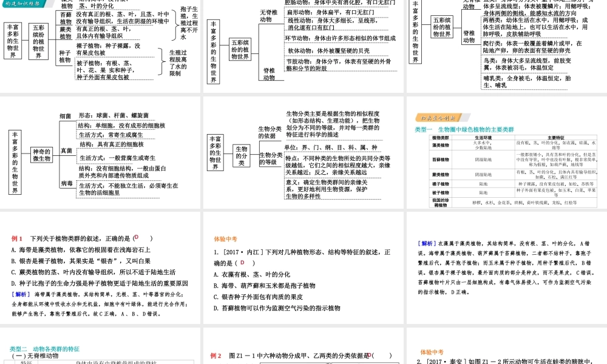Click option B 海带、葫芦藓和玉米都是孢子植物

point(265,286)
